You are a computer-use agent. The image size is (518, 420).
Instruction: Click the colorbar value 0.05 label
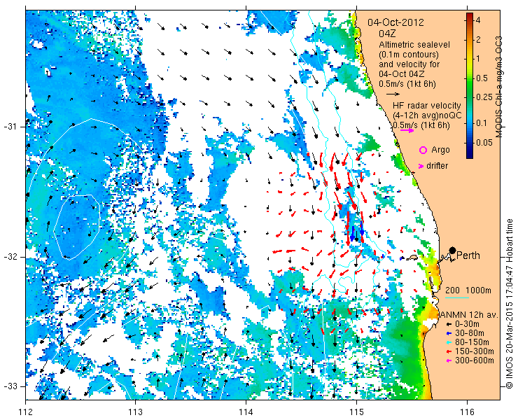(x=484, y=142)
